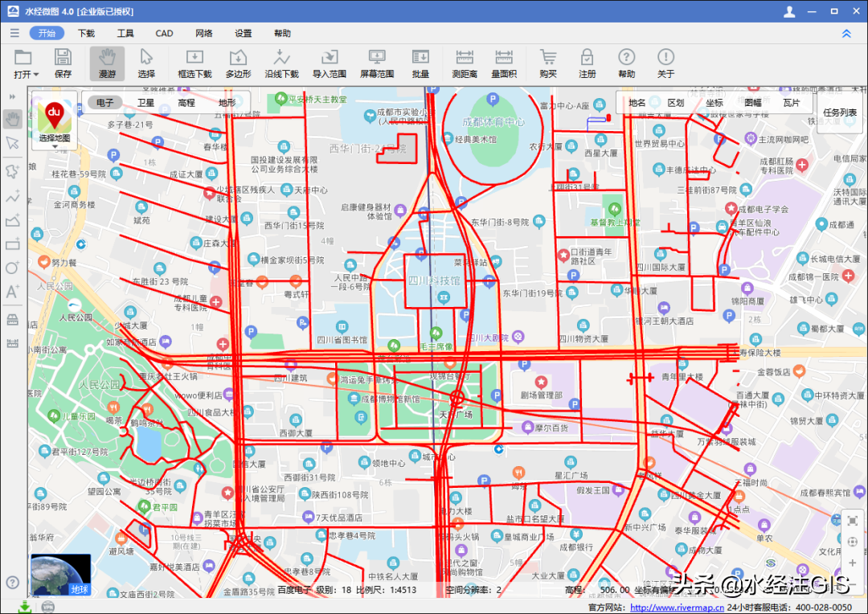Click the 保存 save icon
This screenshot has height=614, width=868.
click(63, 63)
